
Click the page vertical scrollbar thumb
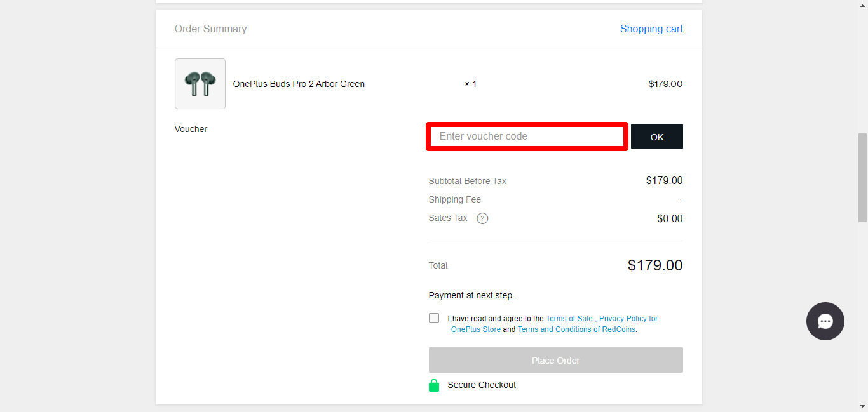[862, 178]
